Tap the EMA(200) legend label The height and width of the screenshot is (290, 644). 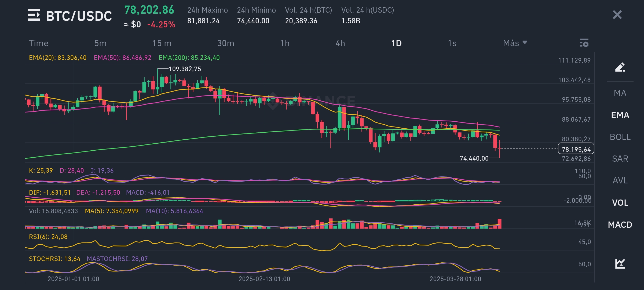pyautogui.click(x=189, y=58)
